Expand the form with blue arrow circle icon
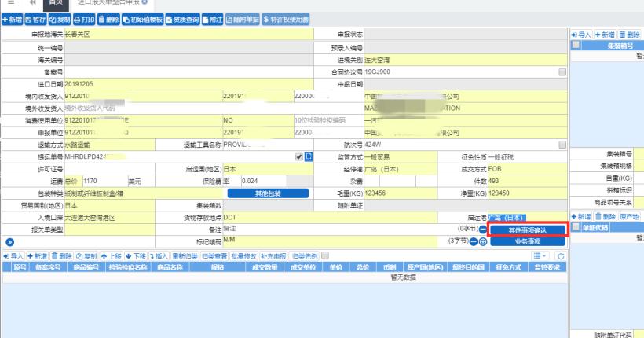The image size is (644, 338). coord(10,242)
